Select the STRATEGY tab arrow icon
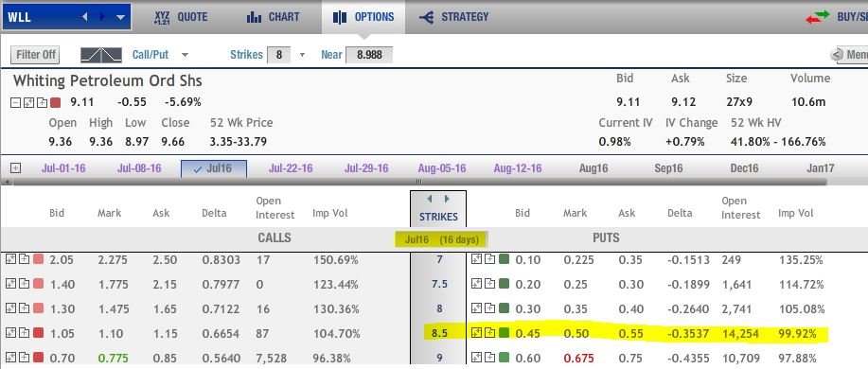The width and height of the screenshot is (868, 369). coord(426,17)
